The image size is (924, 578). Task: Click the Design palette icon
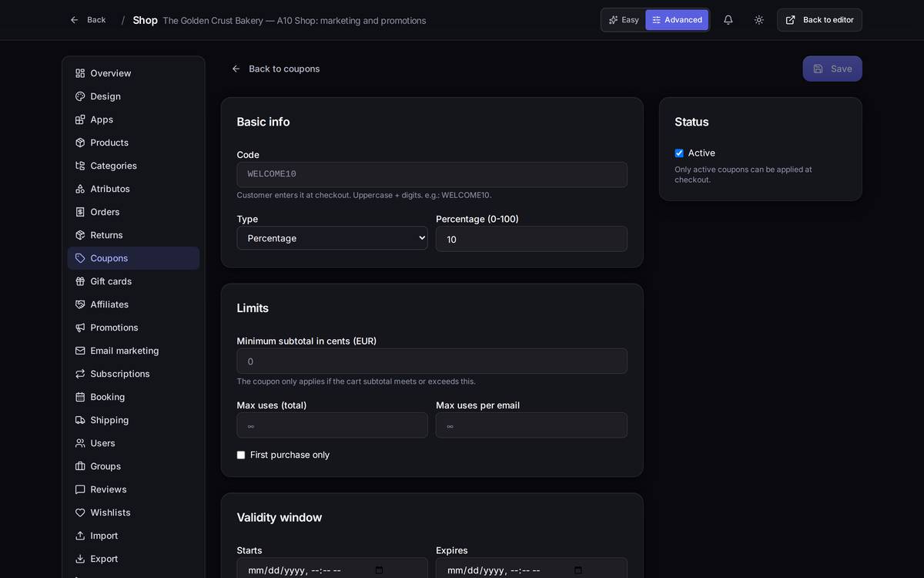[80, 96]
